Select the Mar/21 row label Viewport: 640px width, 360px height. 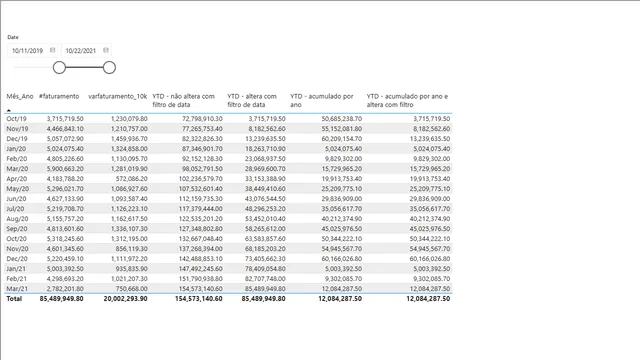tap(17, 289)
